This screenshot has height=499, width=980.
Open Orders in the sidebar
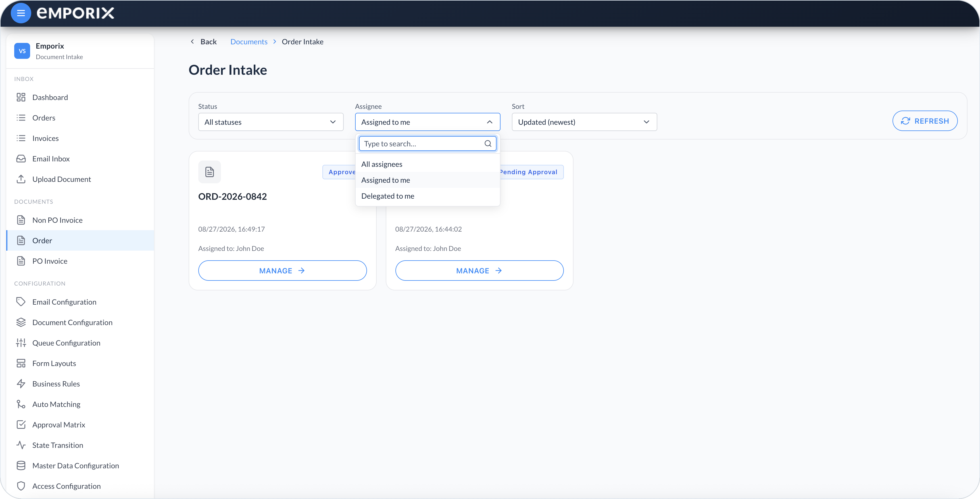pyautogui.click(x=80, y=118)
